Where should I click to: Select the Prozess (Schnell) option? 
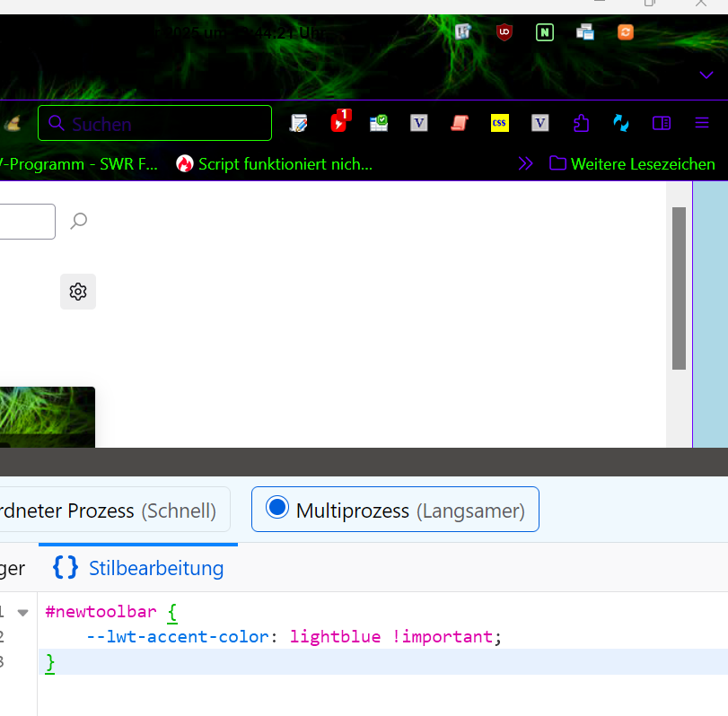pyautogui.click(x=110, y=509)
